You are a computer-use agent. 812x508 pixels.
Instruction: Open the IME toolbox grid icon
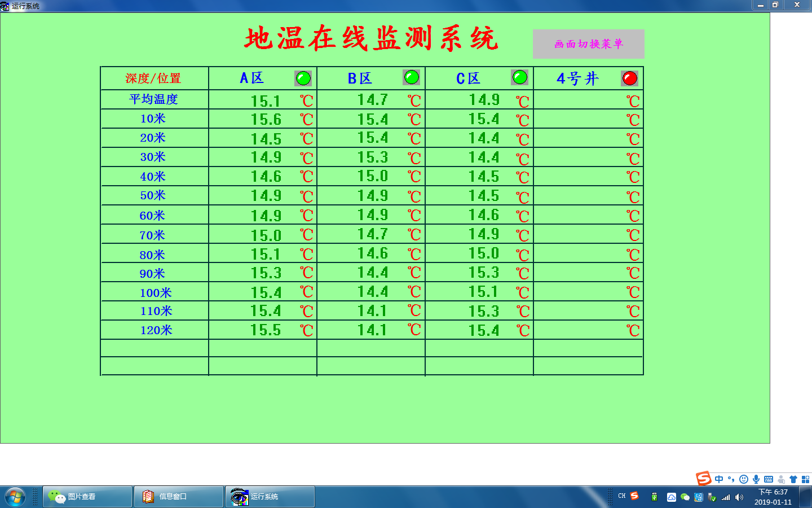click(x=805, y=479)
